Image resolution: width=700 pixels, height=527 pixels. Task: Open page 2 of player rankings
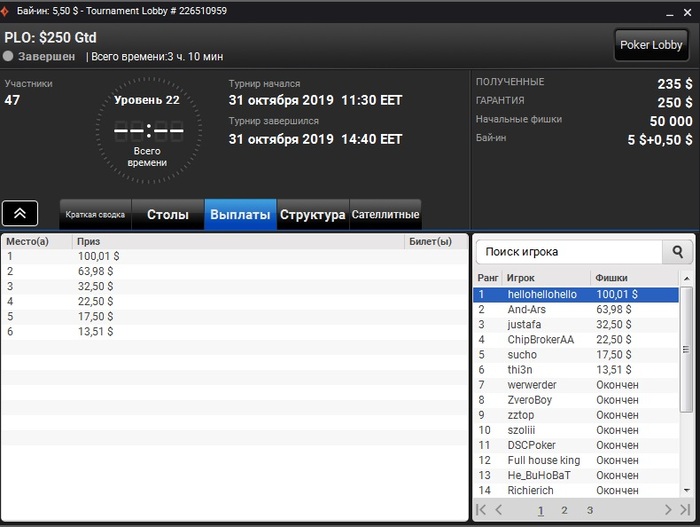pos(564,510)
